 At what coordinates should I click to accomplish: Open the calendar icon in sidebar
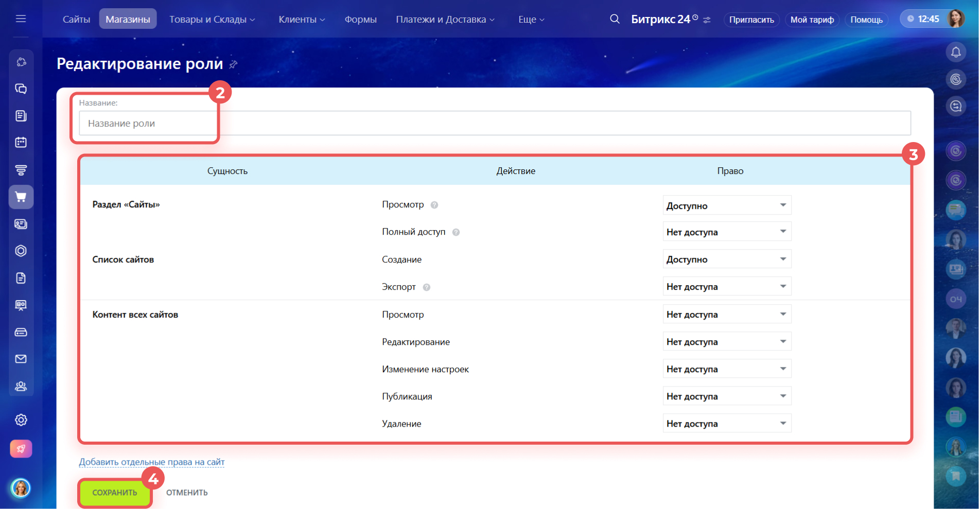21,143
